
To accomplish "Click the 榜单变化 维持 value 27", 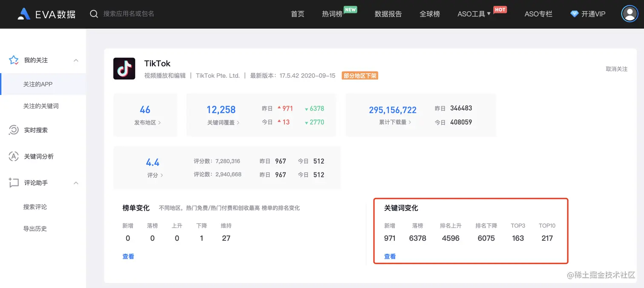I will pyautogui.click(x=226, y=238).
